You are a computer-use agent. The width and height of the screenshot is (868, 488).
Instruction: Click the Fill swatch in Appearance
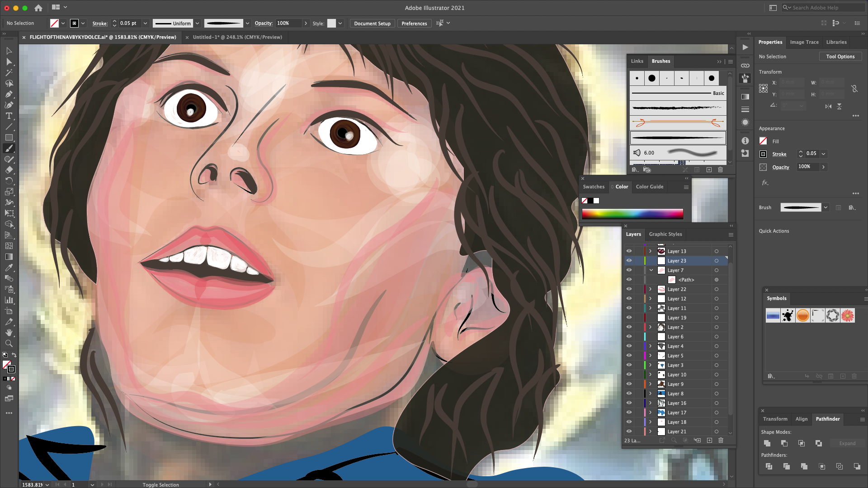pyautogui.click(x=763, y=141)
